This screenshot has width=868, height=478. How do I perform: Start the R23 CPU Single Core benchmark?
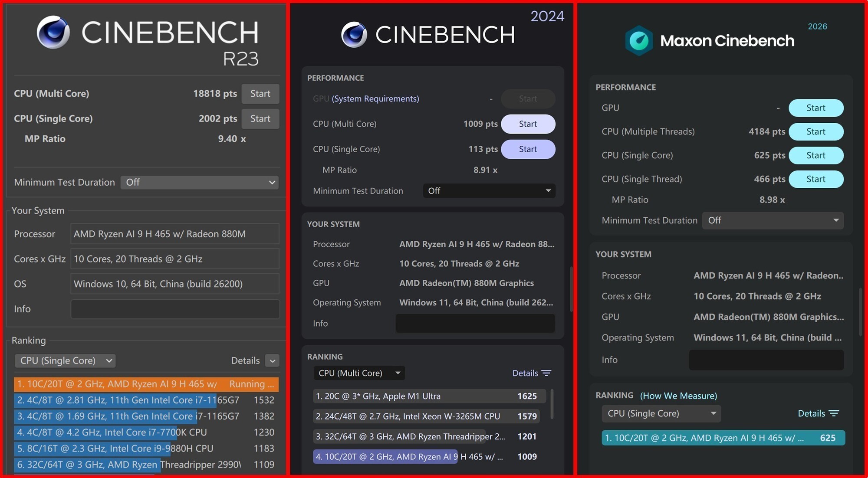tap(260, 118)
